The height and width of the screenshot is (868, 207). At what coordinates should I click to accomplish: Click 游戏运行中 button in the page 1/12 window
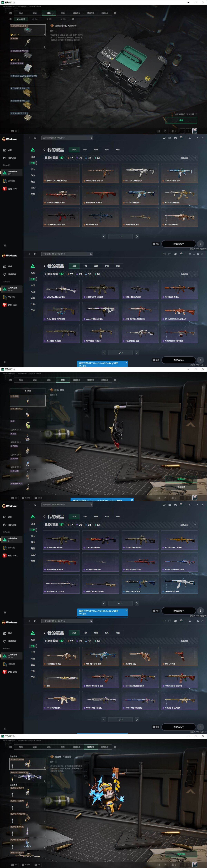pos(179,244)
